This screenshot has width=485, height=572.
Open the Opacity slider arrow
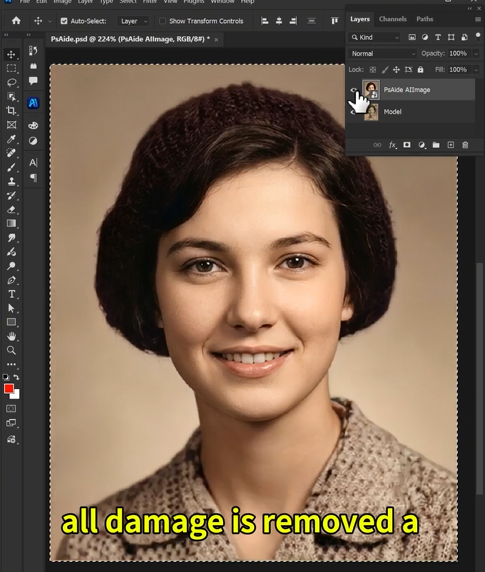pos(476,54)
